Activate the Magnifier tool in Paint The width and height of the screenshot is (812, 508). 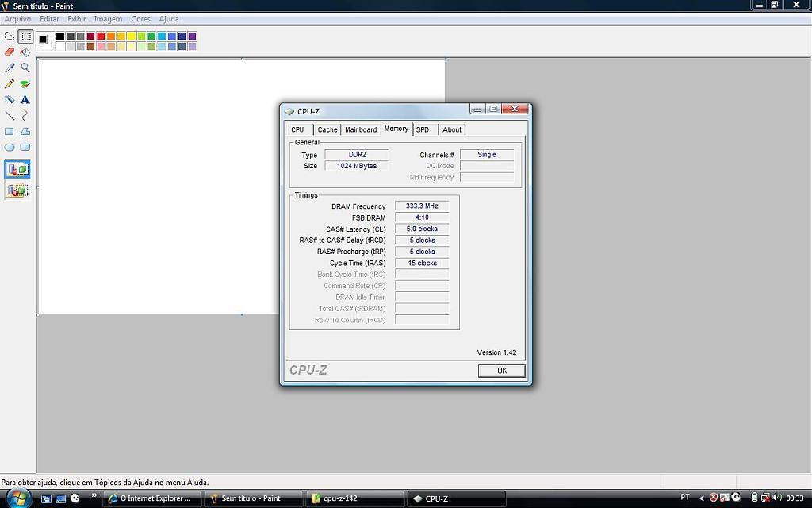[x=25, y=68]
